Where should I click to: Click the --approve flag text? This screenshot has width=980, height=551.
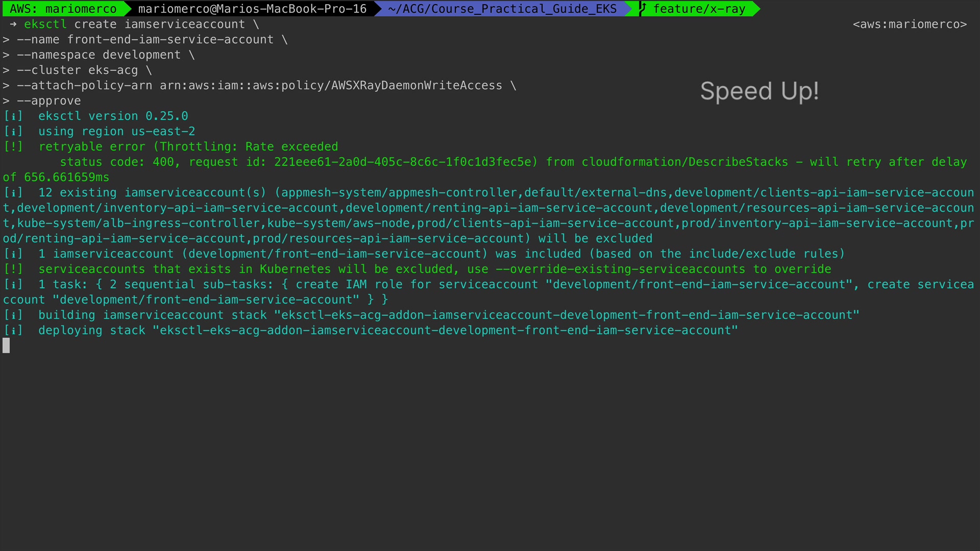(x=49, y=101)
